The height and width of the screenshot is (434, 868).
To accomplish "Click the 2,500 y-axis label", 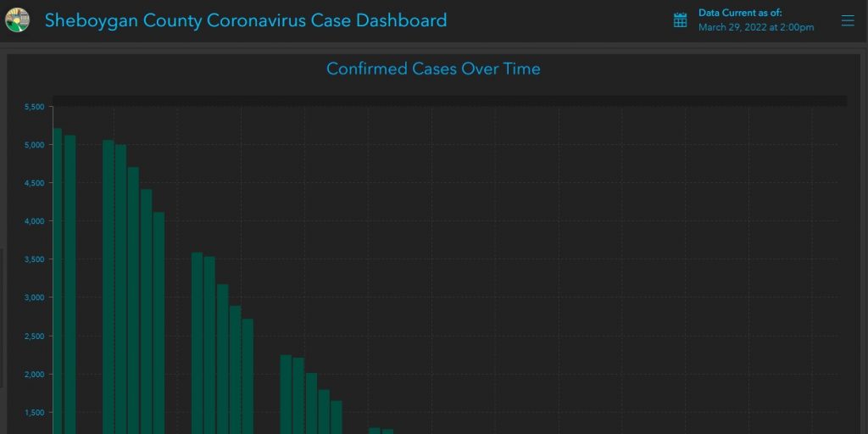I will 34,337.
